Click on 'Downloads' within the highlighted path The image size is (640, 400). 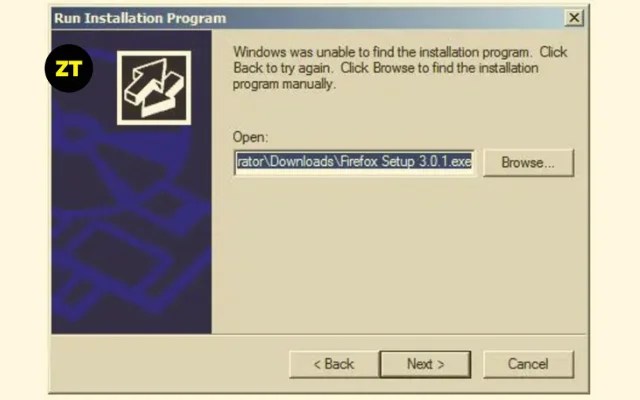point(302,162)
